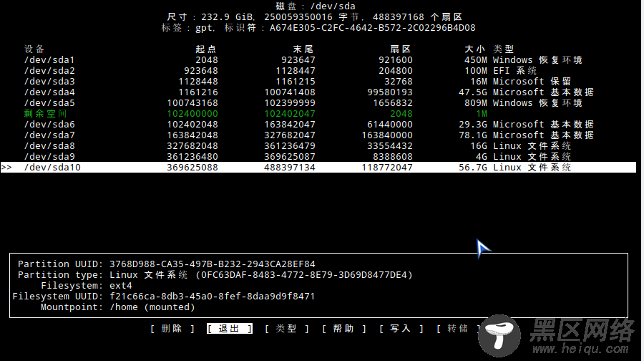Click the 56.7G size in selected row
644x361 pixels.
tap(473, 168)
